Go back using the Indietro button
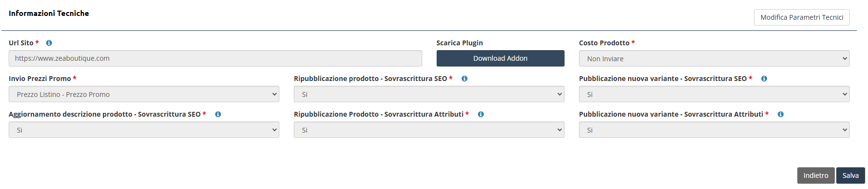 pos(816,175)
